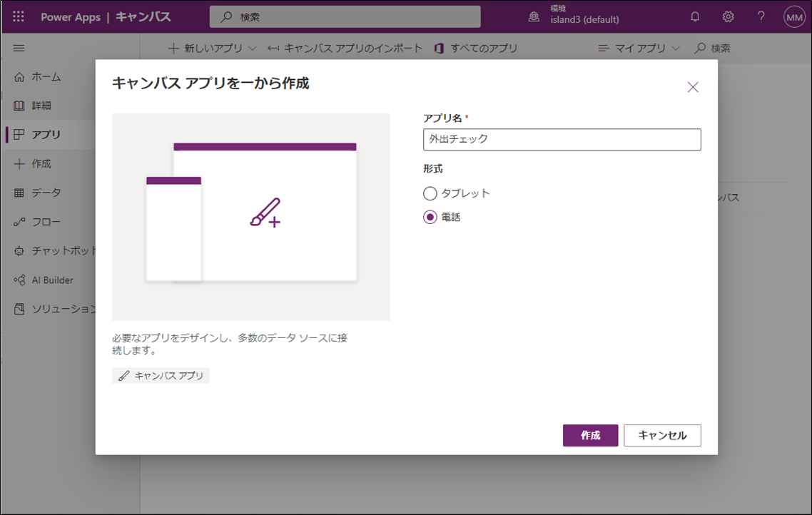Select 作成 in the left navigation

pos(43,163)
